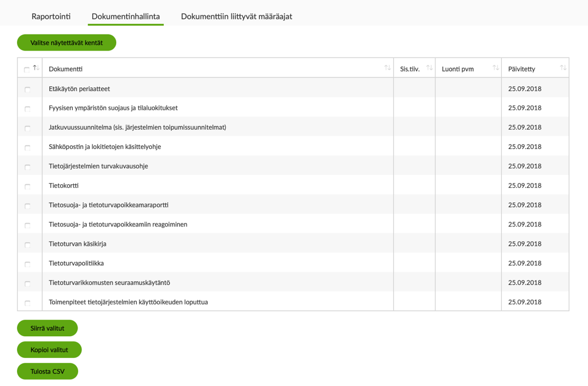Sort by Päivitetty column arrows
Screen dimensions: 588x386
point(563,68)
